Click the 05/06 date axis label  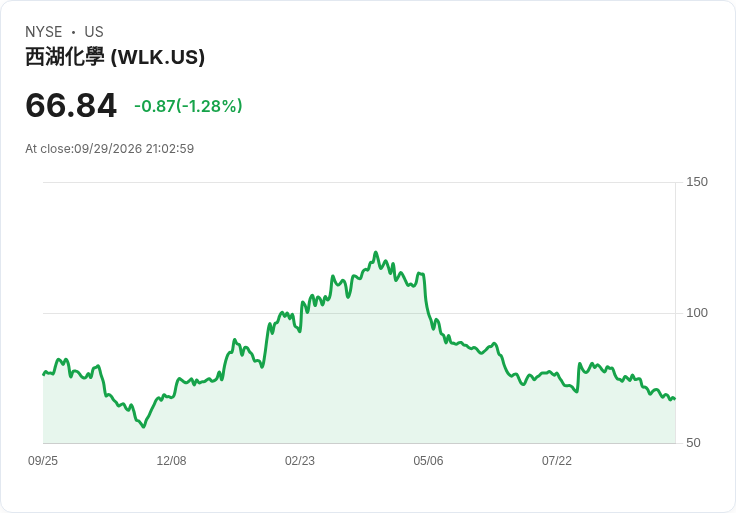pos(428,461)
